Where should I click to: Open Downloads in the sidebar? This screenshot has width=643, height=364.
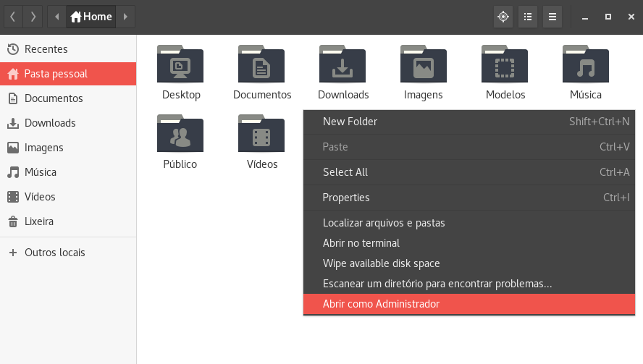pos(68,123)
